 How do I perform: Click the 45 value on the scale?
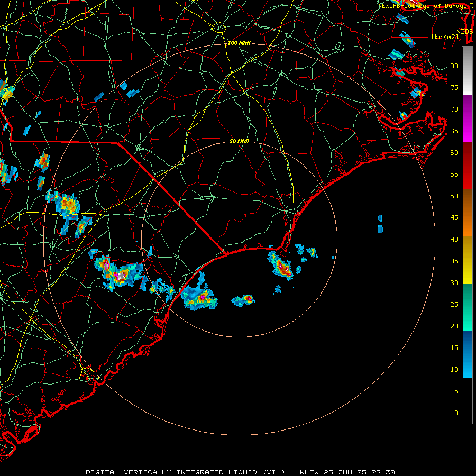tap(454, 218)
